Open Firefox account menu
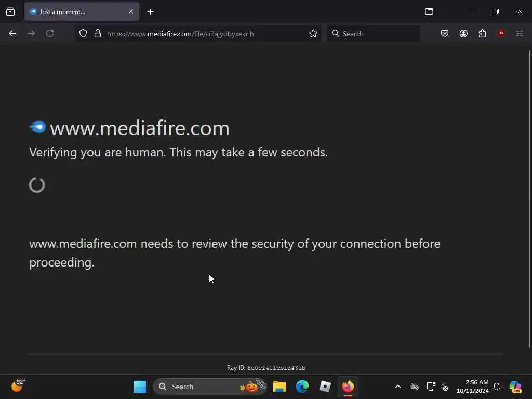 463,33
